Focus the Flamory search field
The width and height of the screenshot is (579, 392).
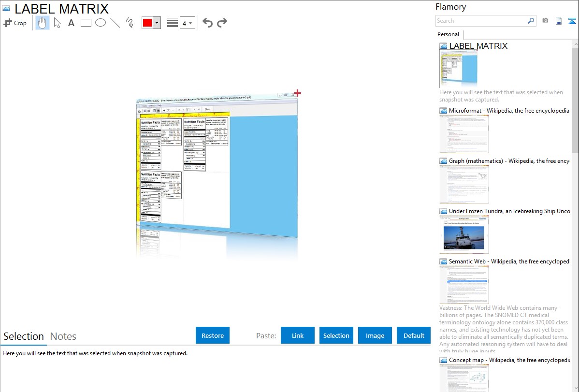(x=481, y=21)
